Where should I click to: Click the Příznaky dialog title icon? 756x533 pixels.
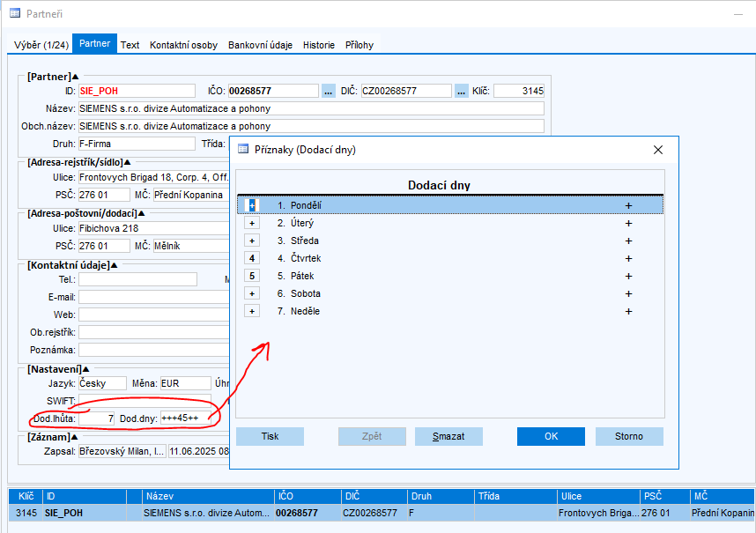(244, 150)
